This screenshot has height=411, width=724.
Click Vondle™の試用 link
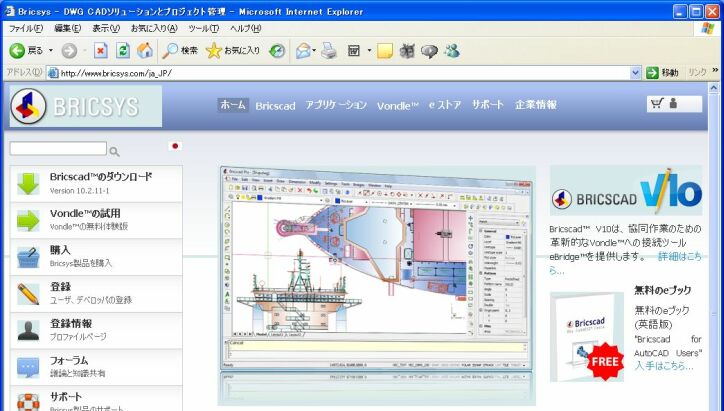point(85,213)
